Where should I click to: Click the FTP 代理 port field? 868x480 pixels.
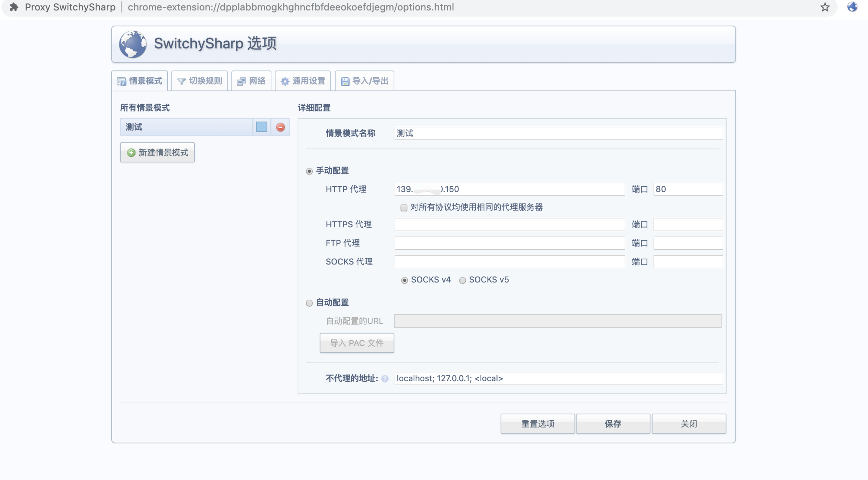click(688, 243)
